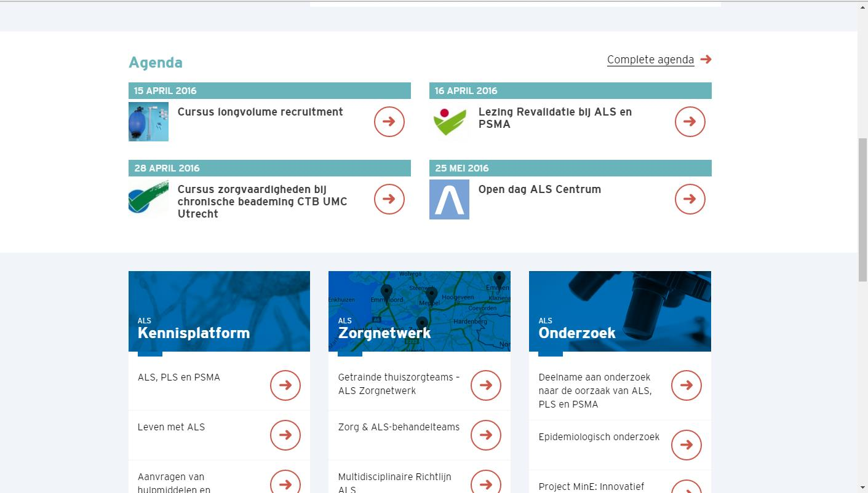The width and height of the screenshot is (868, 493).
Task: Click the vertical scrollbar thumb
Action: [x=862, y=210]
